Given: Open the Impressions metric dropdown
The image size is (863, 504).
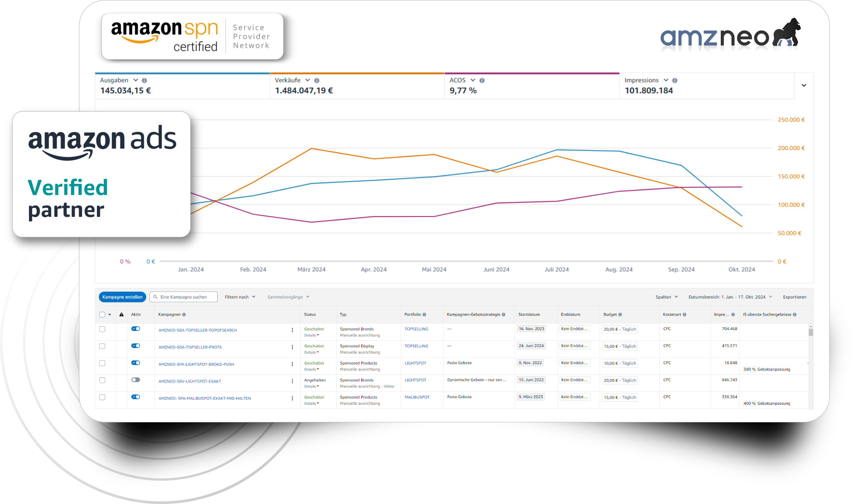Looking at the screenshot, I should point(666,80).
